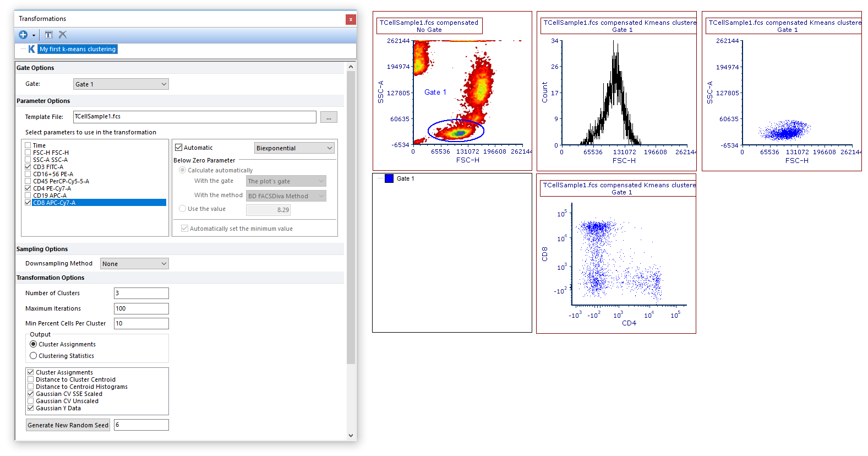Open the add transformation dropdown arrow
This screenshot has width=868, height=456.
34,35
